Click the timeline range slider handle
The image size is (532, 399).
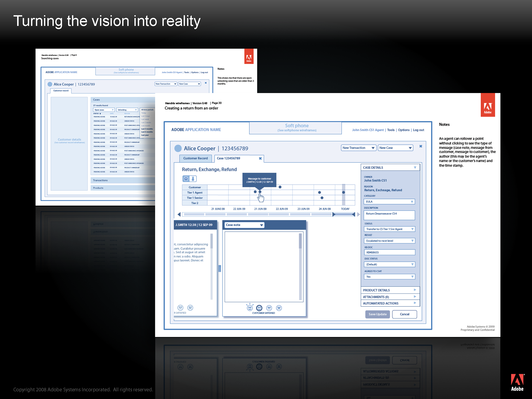click(334, 214)
